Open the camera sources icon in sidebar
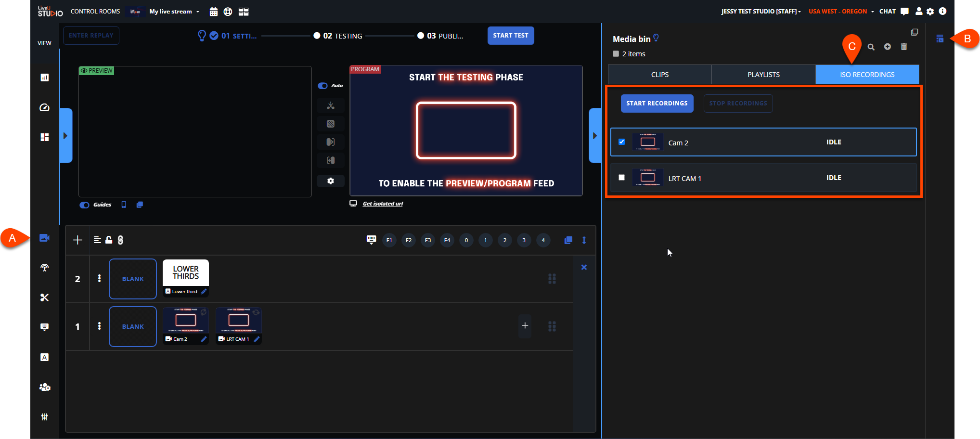This screenshot has width=980, height=439. click(44, 238)
